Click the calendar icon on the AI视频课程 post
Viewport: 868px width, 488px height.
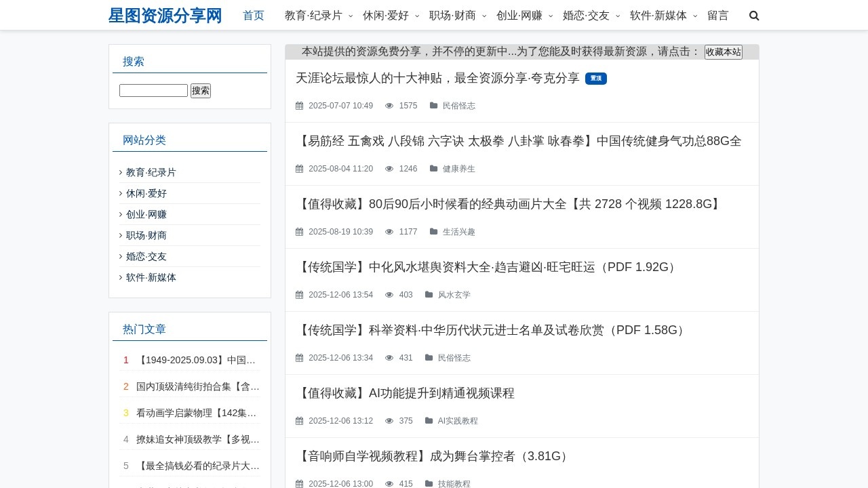[x=299, y=421]
